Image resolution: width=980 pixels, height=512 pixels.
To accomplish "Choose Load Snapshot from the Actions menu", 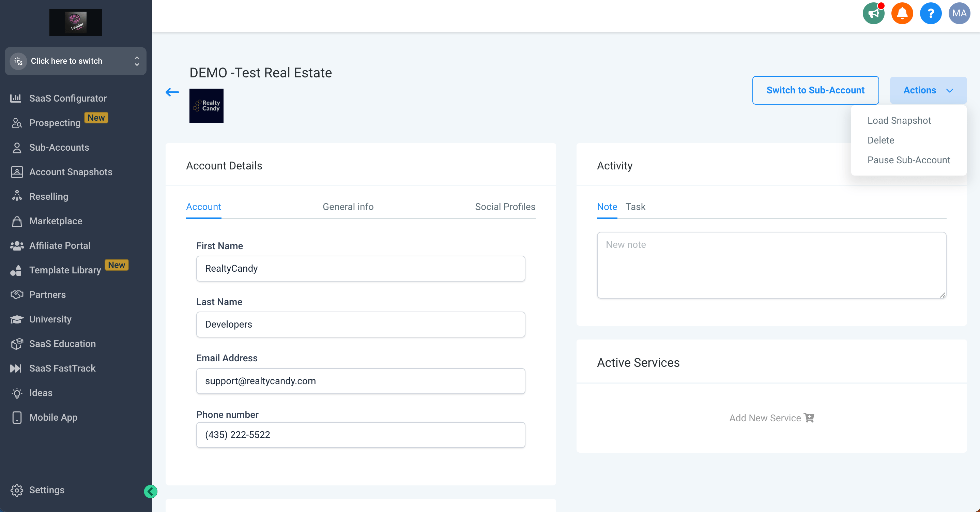I will pos(899,121).
